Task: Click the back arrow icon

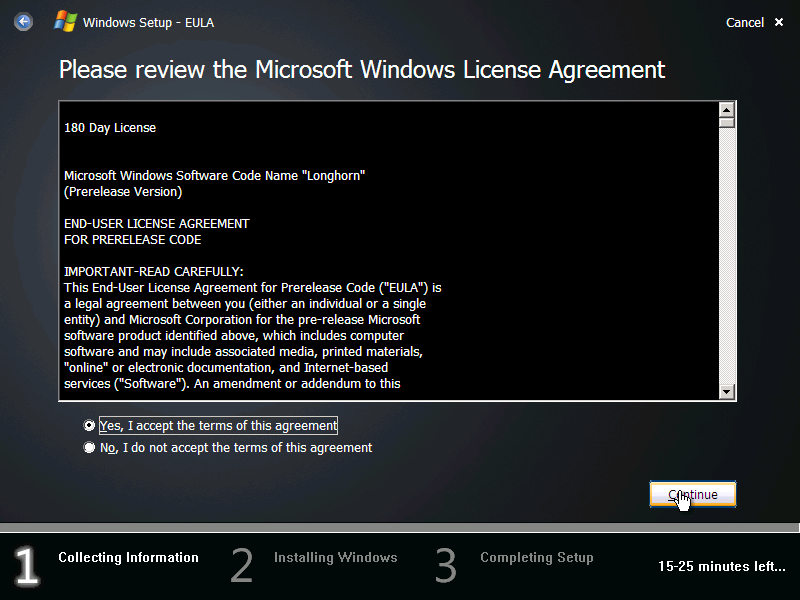Action: [23, 22]
